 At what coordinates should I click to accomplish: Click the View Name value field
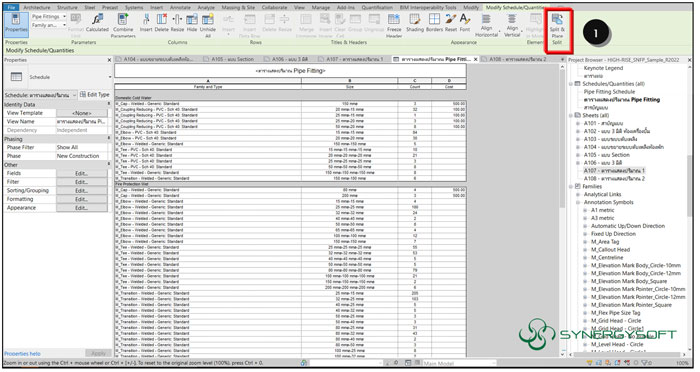[82, 121]
